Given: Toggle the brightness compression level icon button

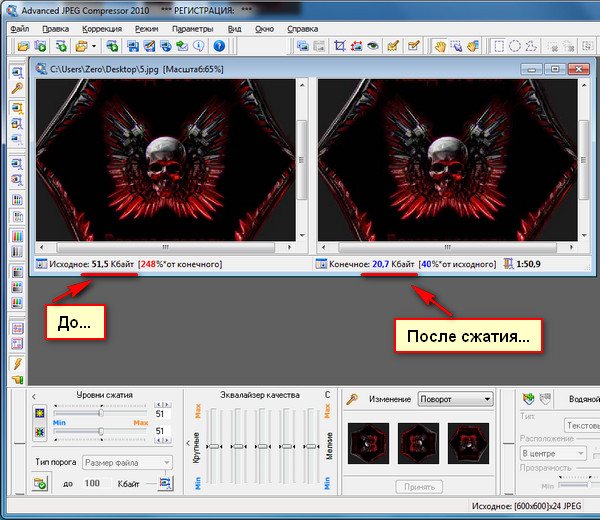Looking at the screenshot, I should pyautogui.click(x=39, y=412).
